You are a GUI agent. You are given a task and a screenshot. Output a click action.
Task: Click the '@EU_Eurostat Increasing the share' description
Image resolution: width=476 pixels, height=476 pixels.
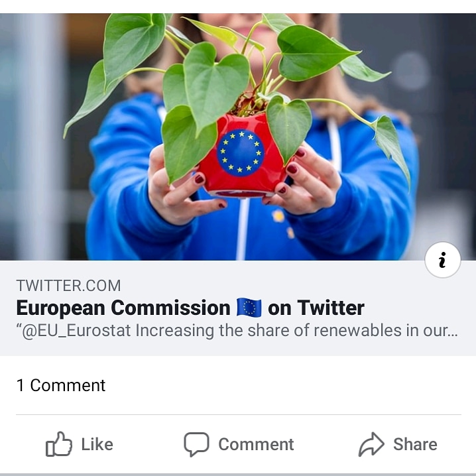pyautogui.click(x=237, y=331)
